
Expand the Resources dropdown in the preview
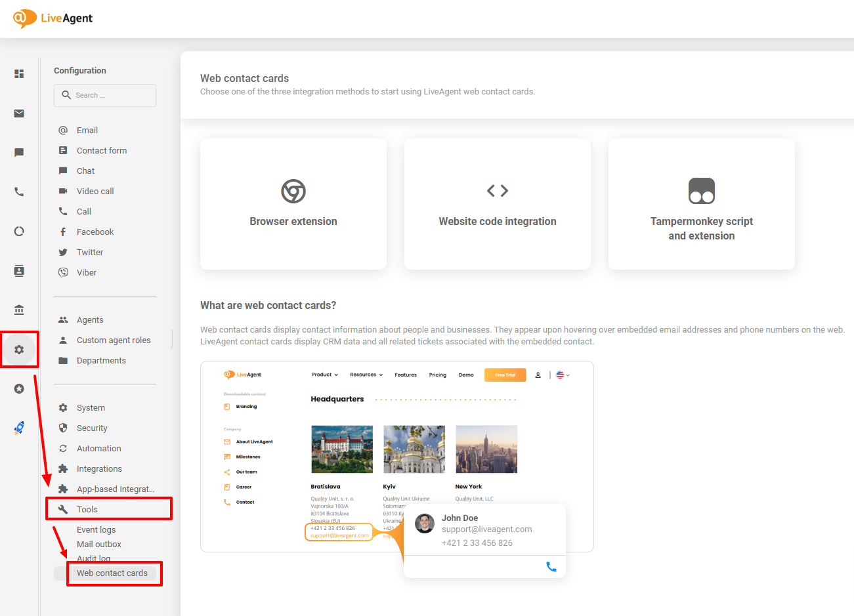[x=366, y=374]
